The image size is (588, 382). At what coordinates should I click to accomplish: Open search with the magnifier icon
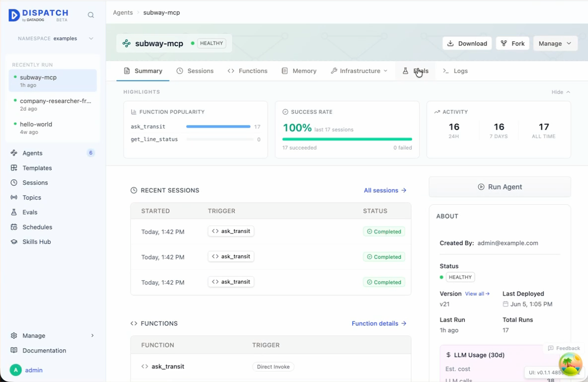(91, 15)
